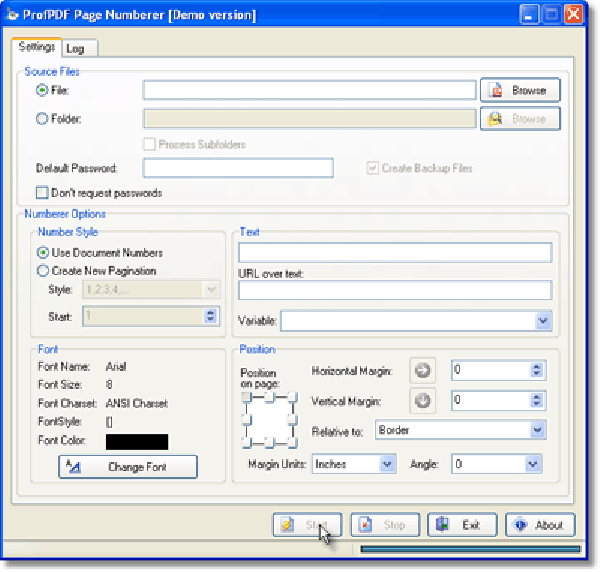Open the Margin Units dropdown showing Inches
Screen dimensions: 600x572
pyautogui.click(x=387, y=464)
